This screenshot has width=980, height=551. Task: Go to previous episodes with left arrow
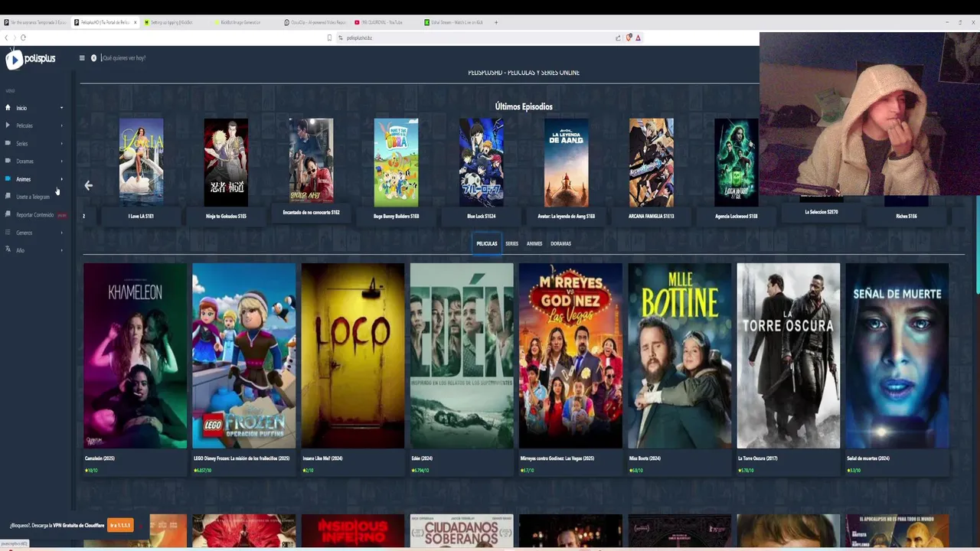click(88, 185)
